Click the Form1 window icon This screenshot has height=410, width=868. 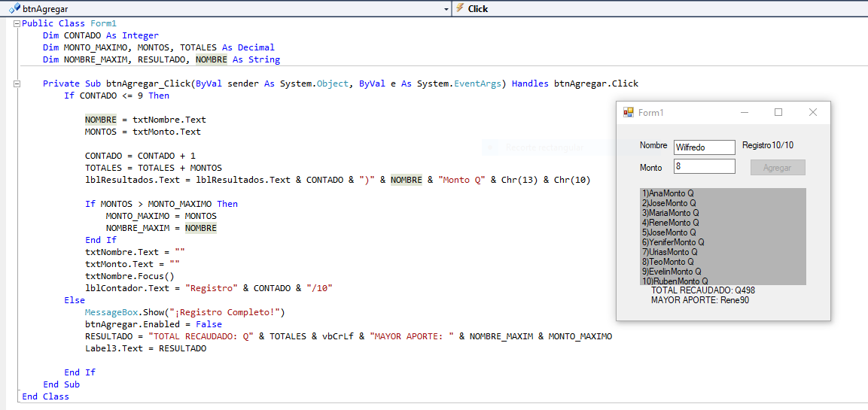[629, 112]
